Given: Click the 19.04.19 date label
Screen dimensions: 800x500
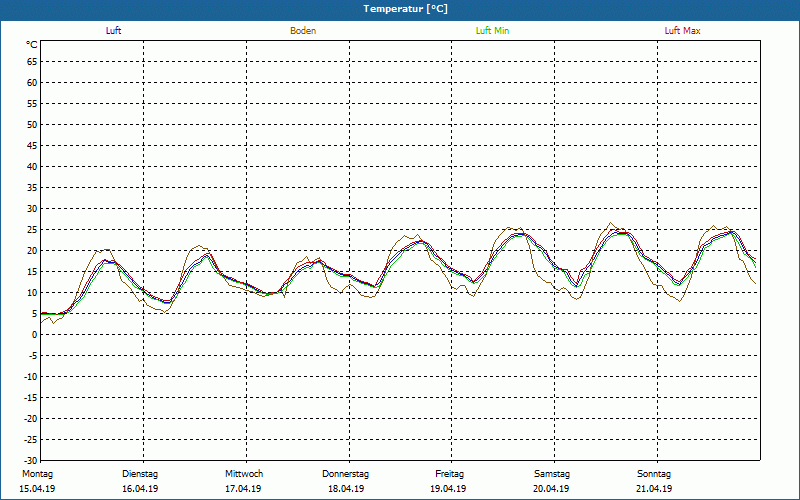Looking at the screenshot, I should click(x=448, y=489).
